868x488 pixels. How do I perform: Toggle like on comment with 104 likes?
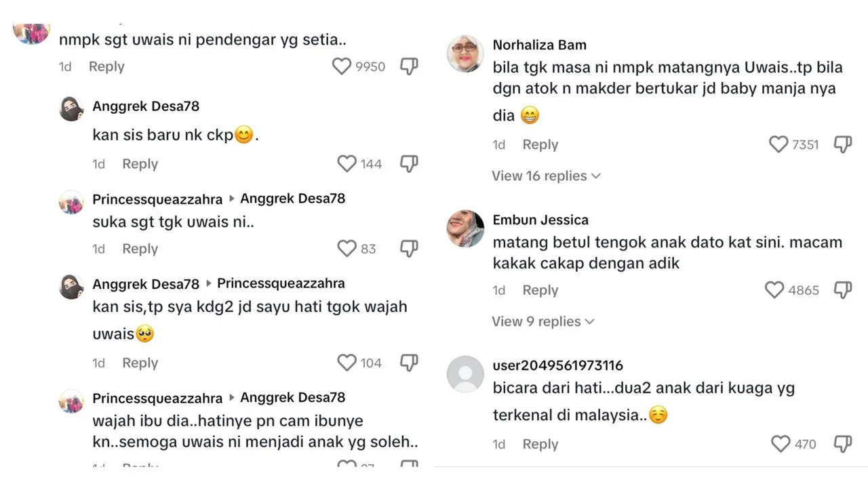(x=347, y=363)
